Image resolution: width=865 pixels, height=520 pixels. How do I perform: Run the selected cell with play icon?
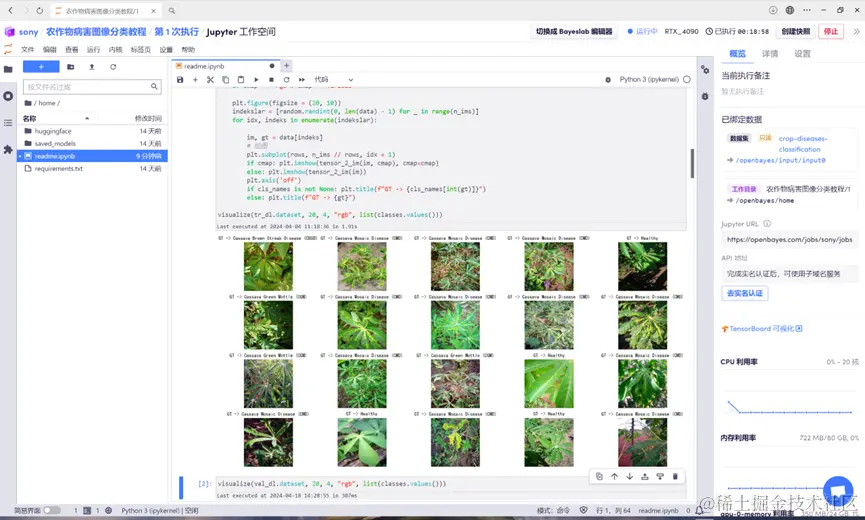[x=256, y=79]
